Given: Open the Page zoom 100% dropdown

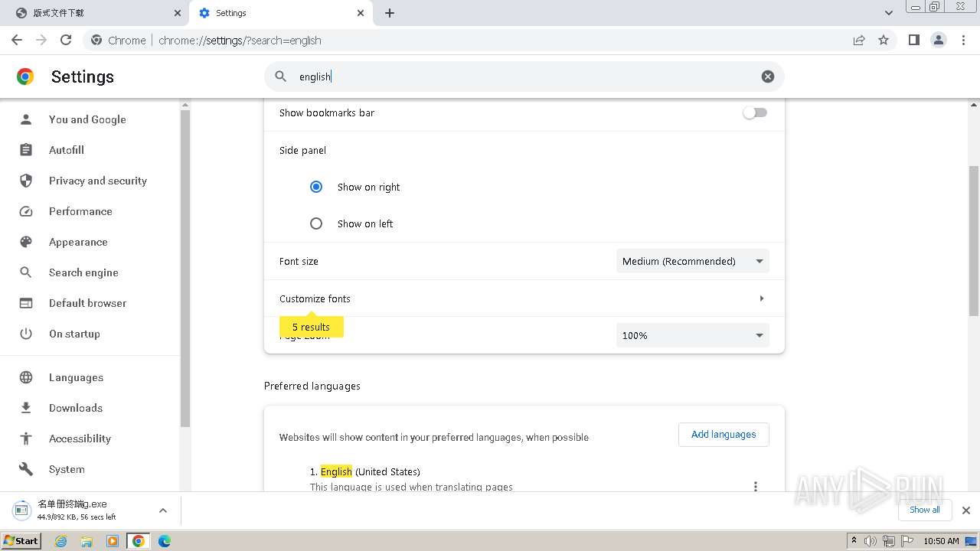Looking at the screenshot, I should tap(692, 335).
